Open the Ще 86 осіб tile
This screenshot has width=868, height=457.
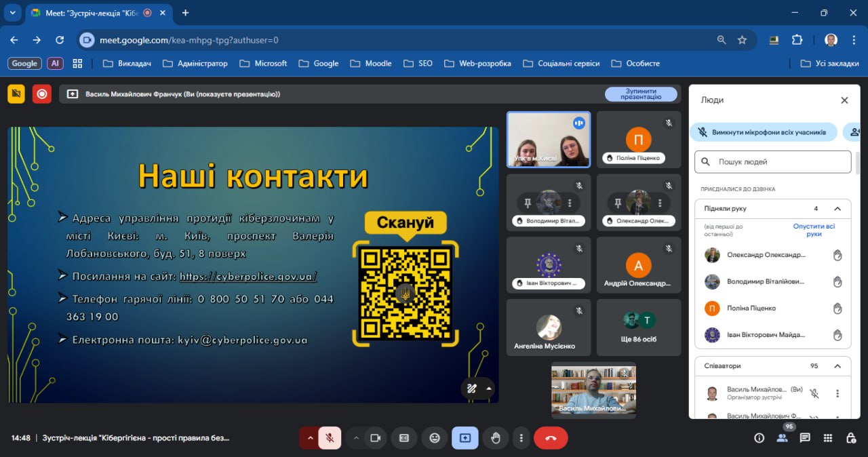click(639, 327)
